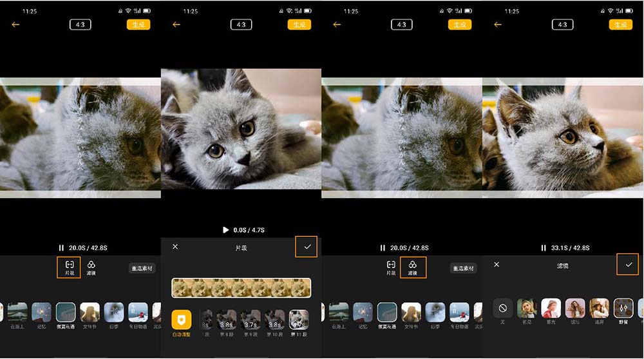Tap 重选素材 button on third screen
The height and width of the screenshot is (359, 644).
click(x=464, y=268)
